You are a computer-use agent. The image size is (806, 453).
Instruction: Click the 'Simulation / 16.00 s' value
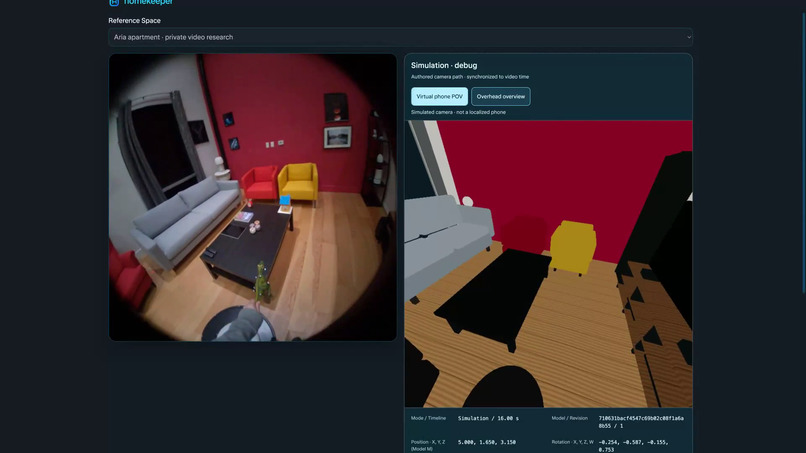[x=488, y=419]
